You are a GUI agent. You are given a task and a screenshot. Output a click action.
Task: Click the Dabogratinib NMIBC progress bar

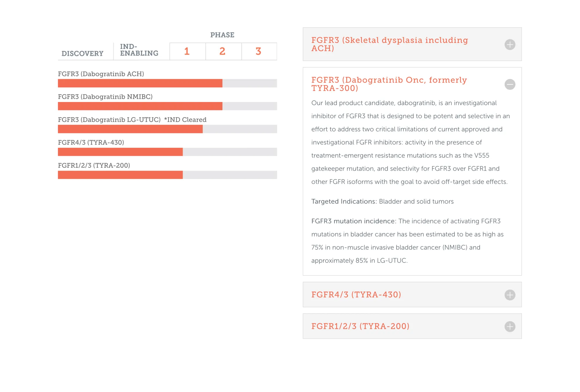click(x=167, y=106)
